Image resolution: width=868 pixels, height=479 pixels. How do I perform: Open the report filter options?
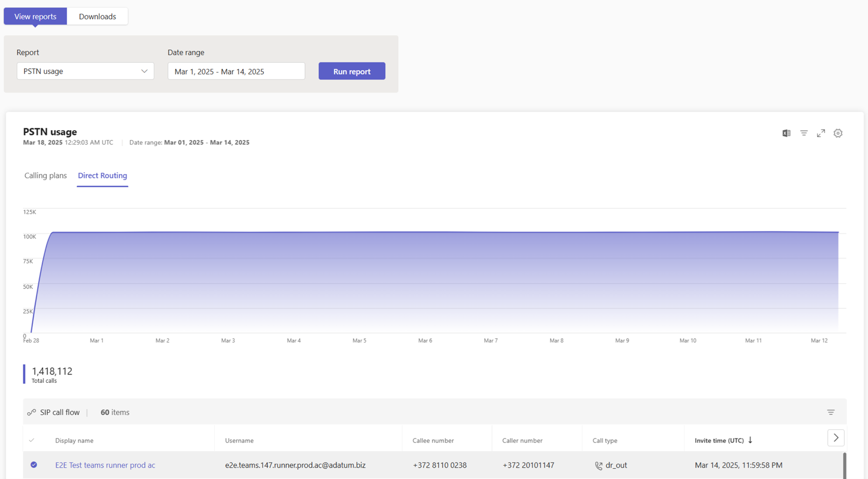tap(803, 133)
